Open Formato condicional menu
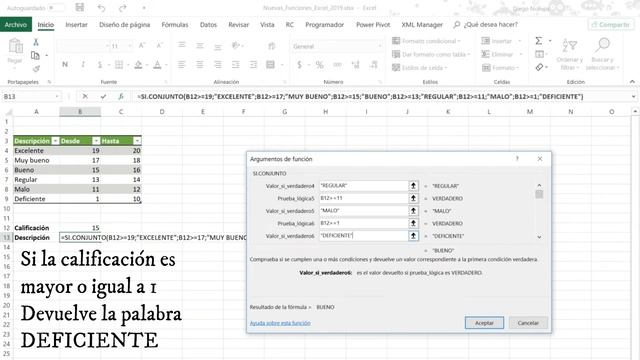 426,41
